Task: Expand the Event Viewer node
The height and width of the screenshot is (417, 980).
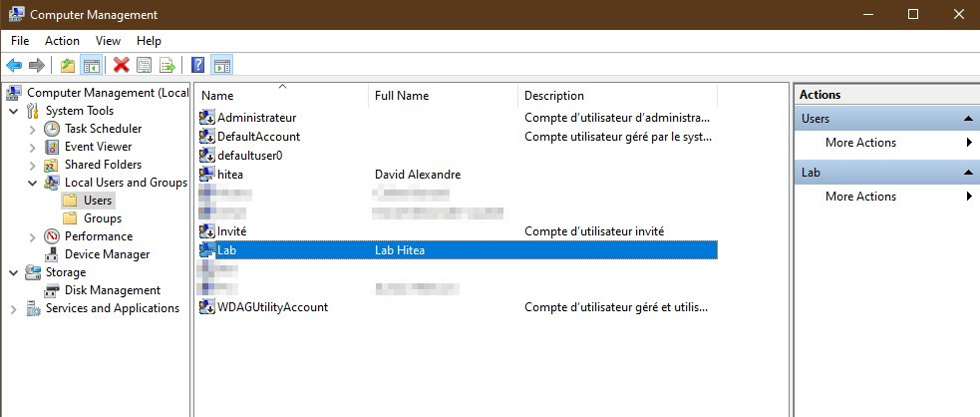Action: tap(33, 148)
